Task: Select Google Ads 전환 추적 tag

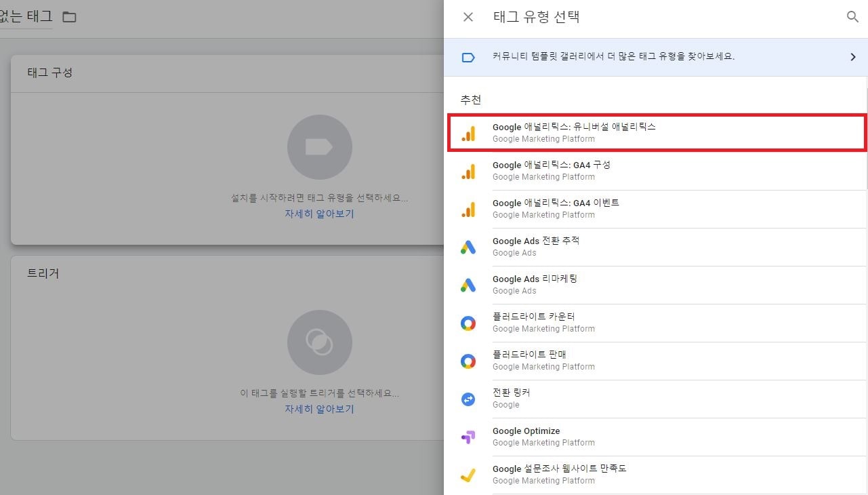Action: pos(655,247)
